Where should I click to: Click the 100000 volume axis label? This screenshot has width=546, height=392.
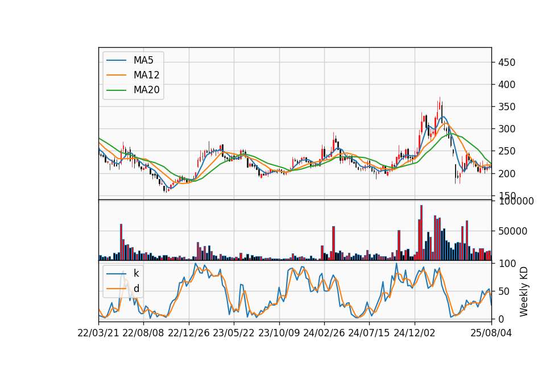(516, 201)
